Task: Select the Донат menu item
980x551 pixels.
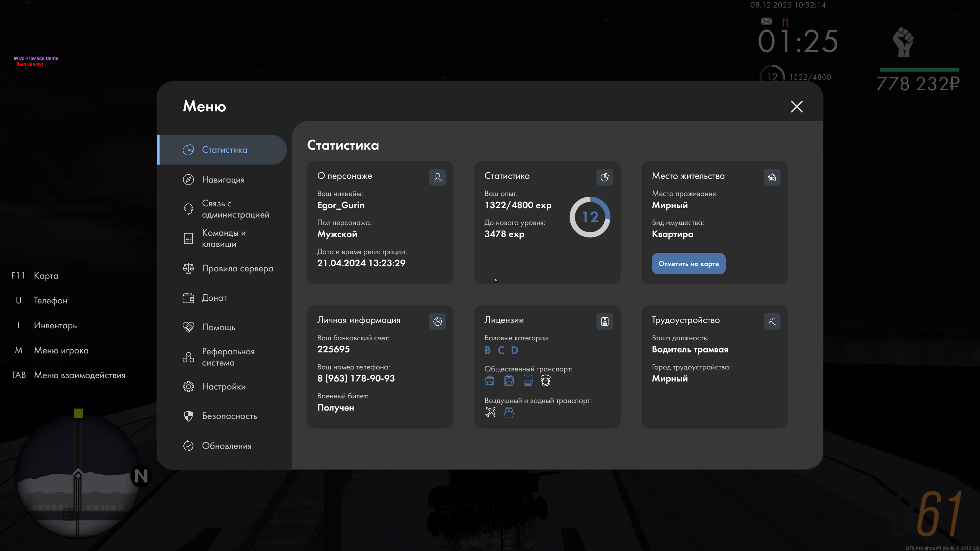Action: tap(214, 298)
